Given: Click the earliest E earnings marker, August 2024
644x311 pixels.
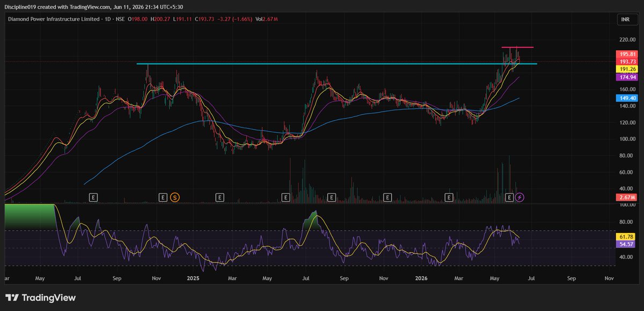Looking at the screenshot, I should pos(93,198).
